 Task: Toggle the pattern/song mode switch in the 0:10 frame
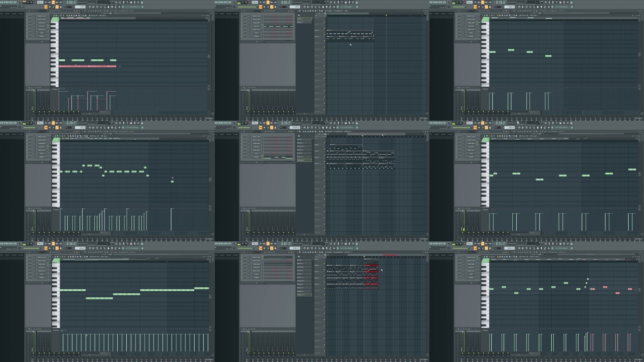[454, 3]
